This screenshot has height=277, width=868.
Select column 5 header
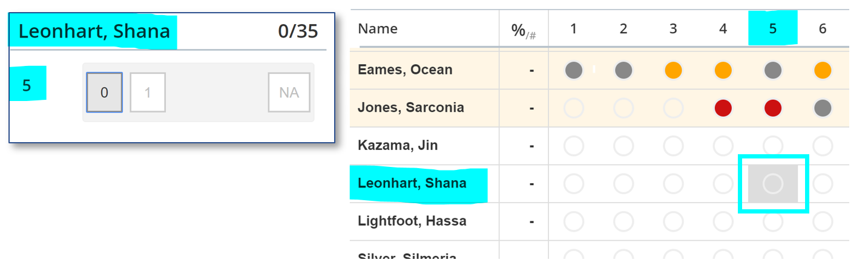772,29
